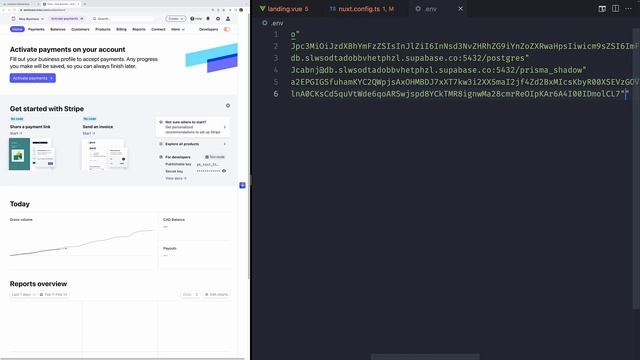
Task: Click the blue Activate payments button
Action: click(x=33, y=78)
